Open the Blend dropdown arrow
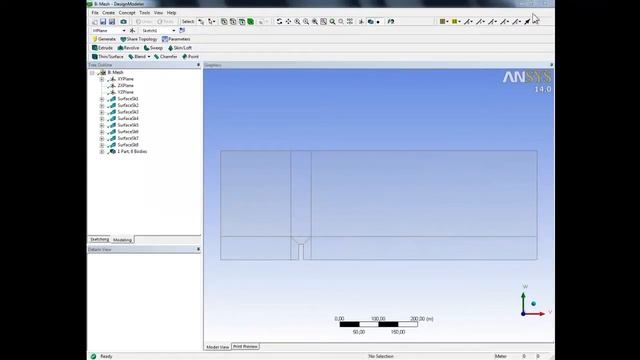The image size is (640, 360). (x=149, y=57)
